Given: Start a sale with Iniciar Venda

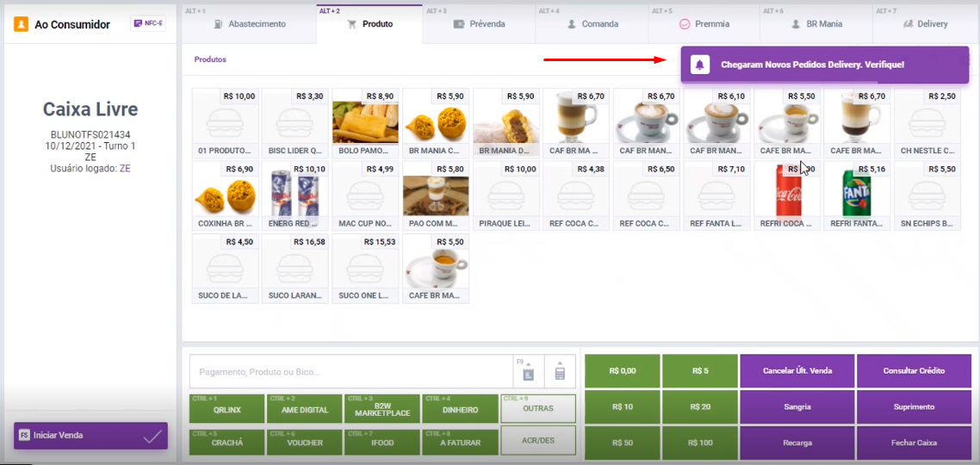Looking at the screenshot, I should [90, 436].
